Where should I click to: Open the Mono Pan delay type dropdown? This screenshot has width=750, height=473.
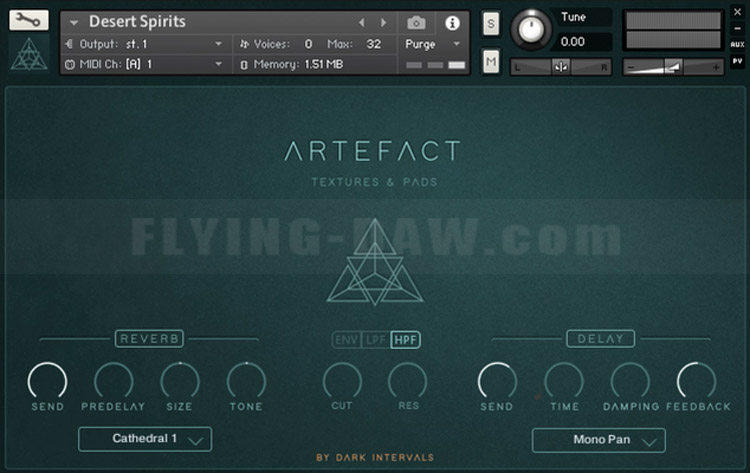598,440
